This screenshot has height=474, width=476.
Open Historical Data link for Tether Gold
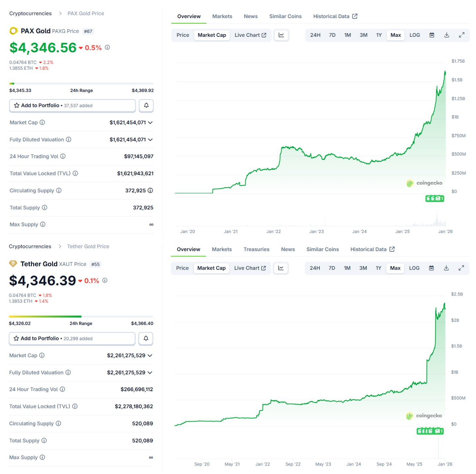coord(372,249)
